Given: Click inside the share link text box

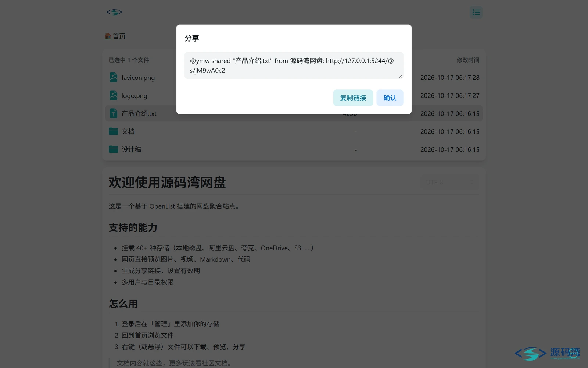Looking at the screenshot, I should click(x=294, y=66).
